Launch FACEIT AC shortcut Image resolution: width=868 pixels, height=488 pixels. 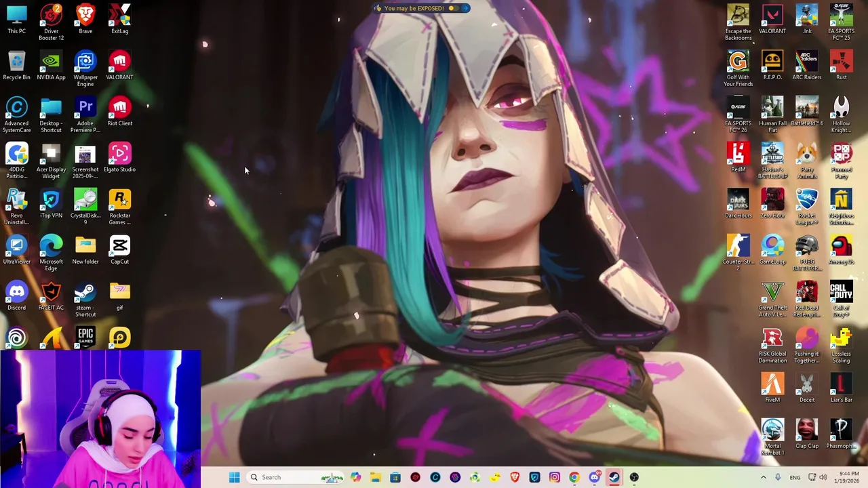pyautogui.click(x=51, y=296)
